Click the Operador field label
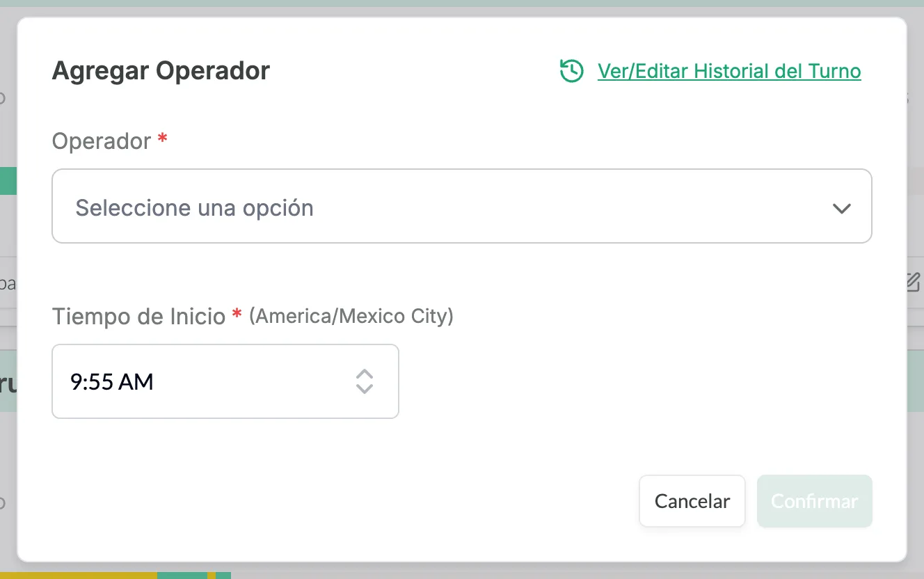This screenshot has width=924, height=579. 102,141
